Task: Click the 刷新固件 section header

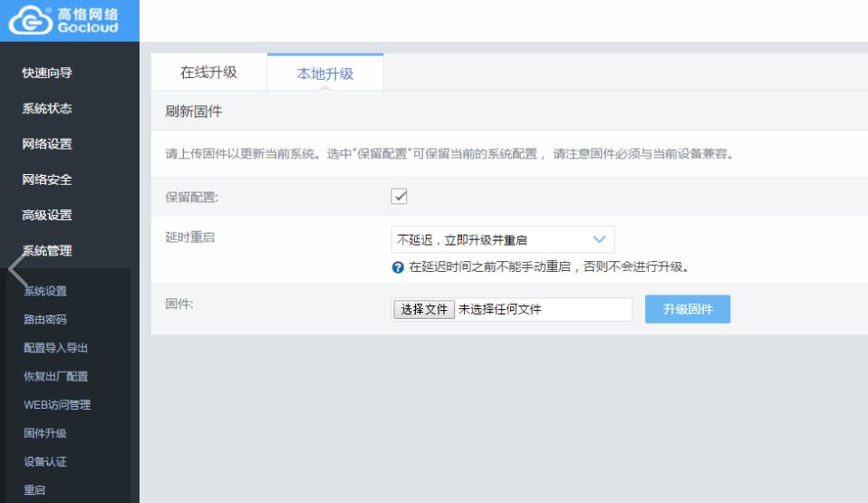Action: click(x=194, y=111)
